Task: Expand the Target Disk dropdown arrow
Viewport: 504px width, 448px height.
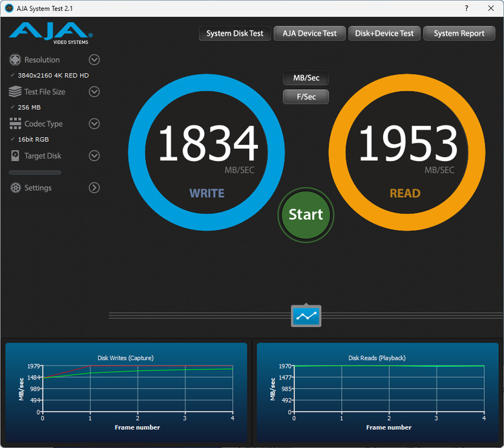Action: coord(94,156)
